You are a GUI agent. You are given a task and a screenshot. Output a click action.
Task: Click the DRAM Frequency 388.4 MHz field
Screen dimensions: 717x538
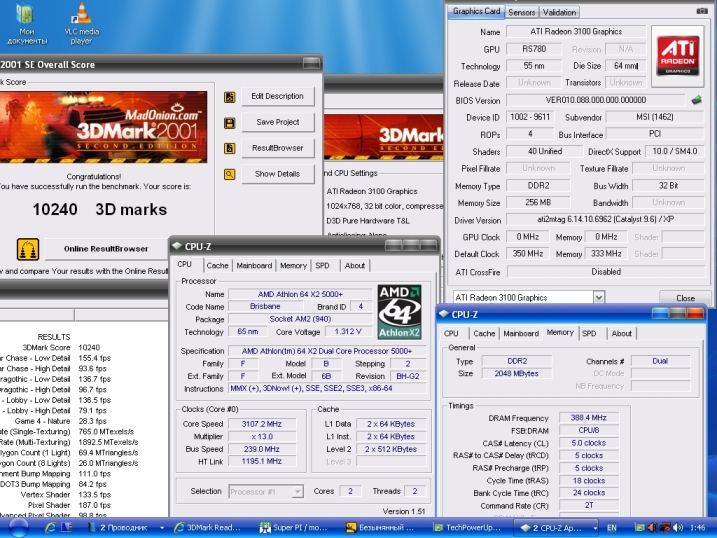tap(589, 418)
